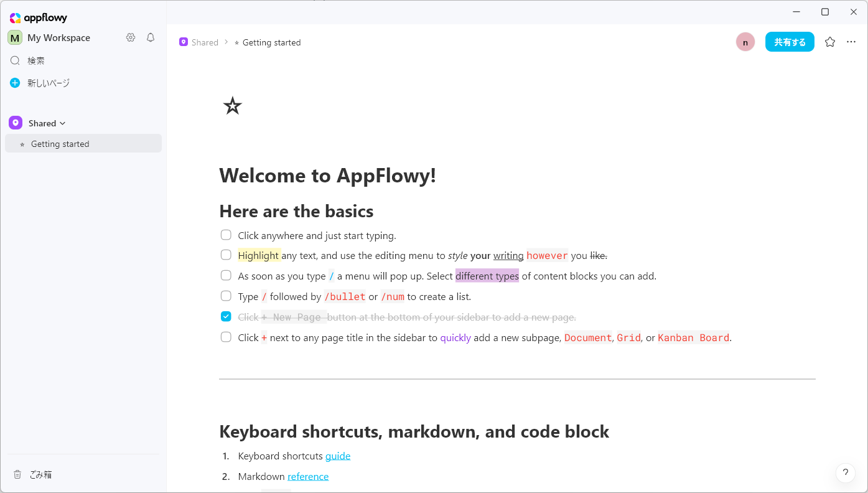Click yellow highlighted word 'Highlight'
868x493 pixels.
click(x=258, y=255)
